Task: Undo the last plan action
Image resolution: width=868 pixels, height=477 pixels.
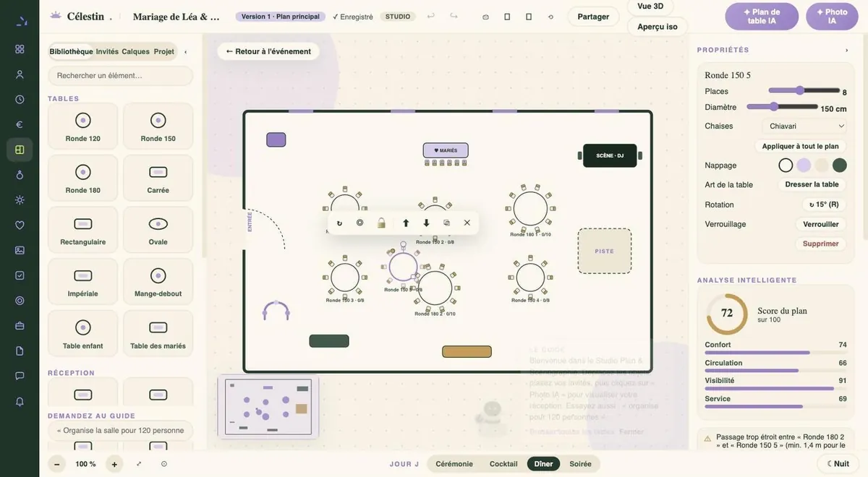Action: click(431, 16)
